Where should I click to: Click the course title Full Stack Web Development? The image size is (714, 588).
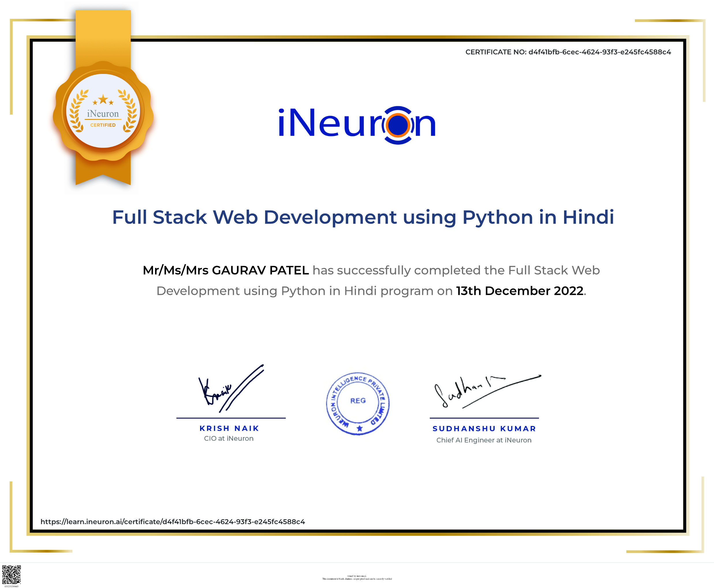[x=363, y=217]
